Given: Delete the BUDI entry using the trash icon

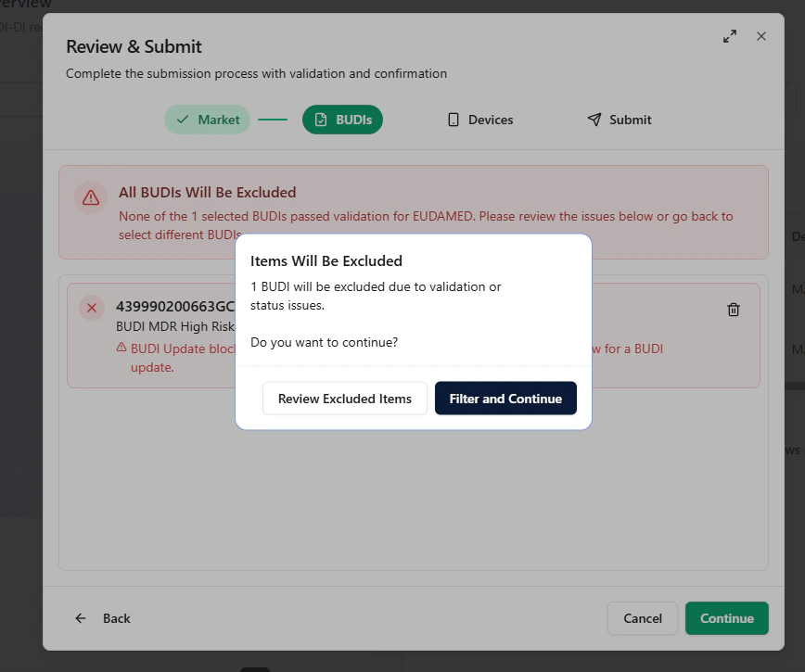Looking at the screenshot, I should pyautogui.click(x=733, y=310).
